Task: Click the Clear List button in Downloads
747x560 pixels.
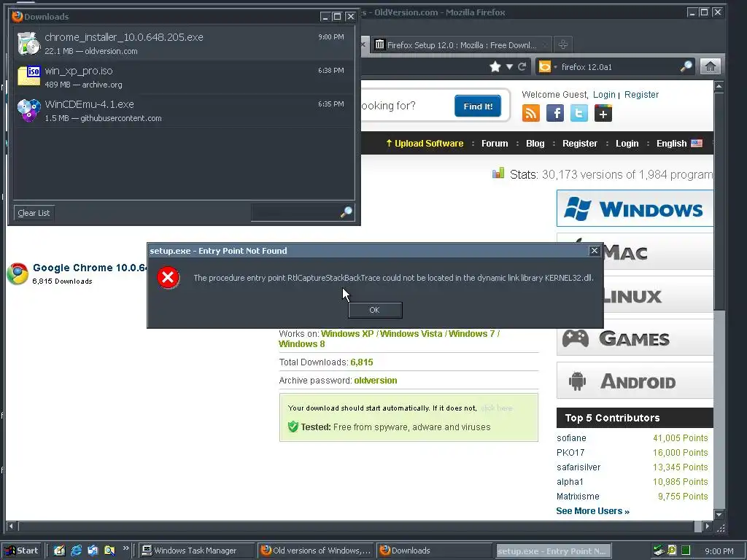Action: click(x=34, y=213)
